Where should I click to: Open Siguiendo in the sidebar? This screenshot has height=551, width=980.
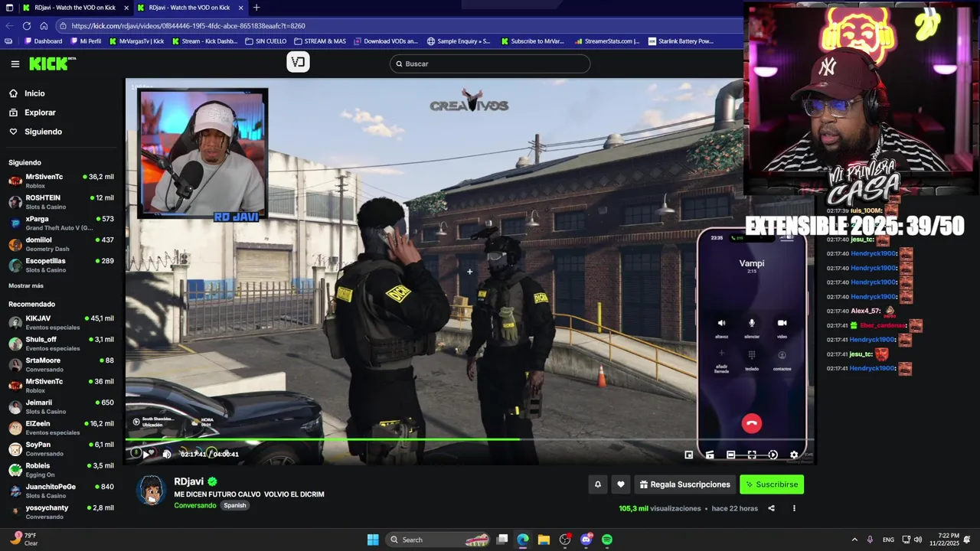[43, 132]
